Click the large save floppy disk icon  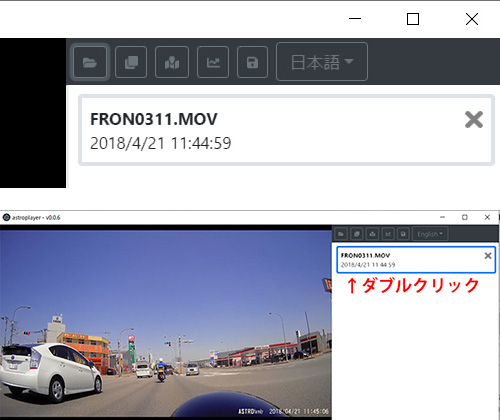252,62
